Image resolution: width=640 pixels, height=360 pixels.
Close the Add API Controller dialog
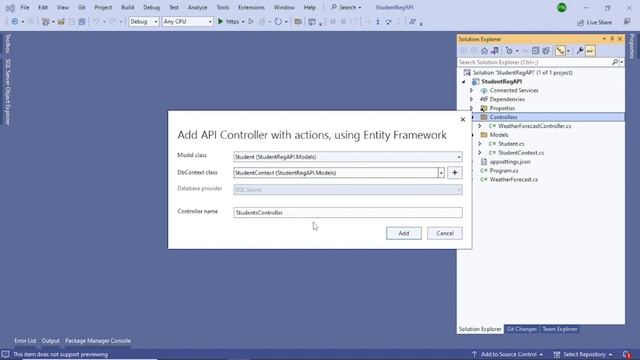(462, 120)
